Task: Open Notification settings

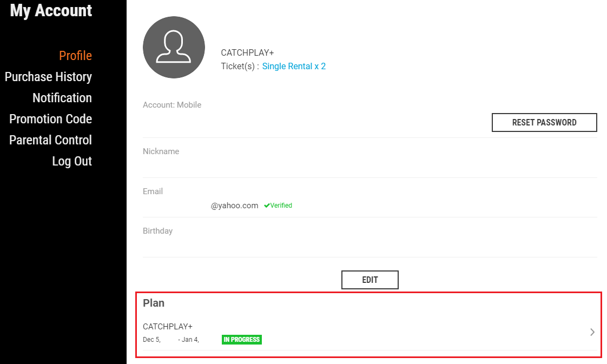Action: click(x=62, y=98)
